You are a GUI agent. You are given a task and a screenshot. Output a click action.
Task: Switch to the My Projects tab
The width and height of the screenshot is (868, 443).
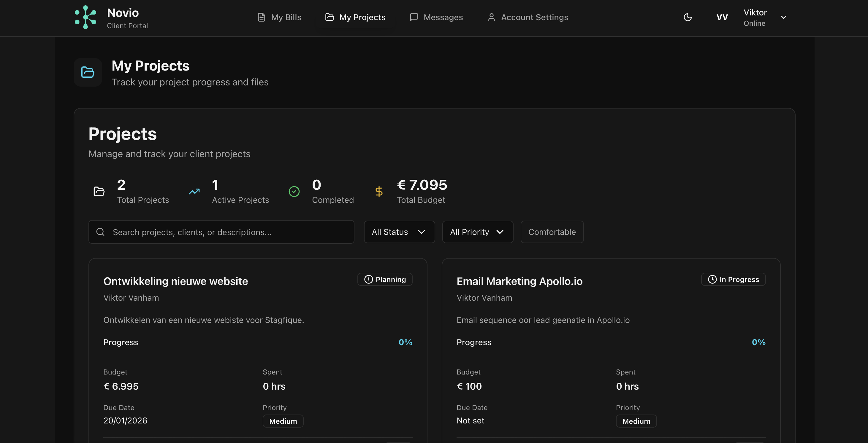point(355,17)
